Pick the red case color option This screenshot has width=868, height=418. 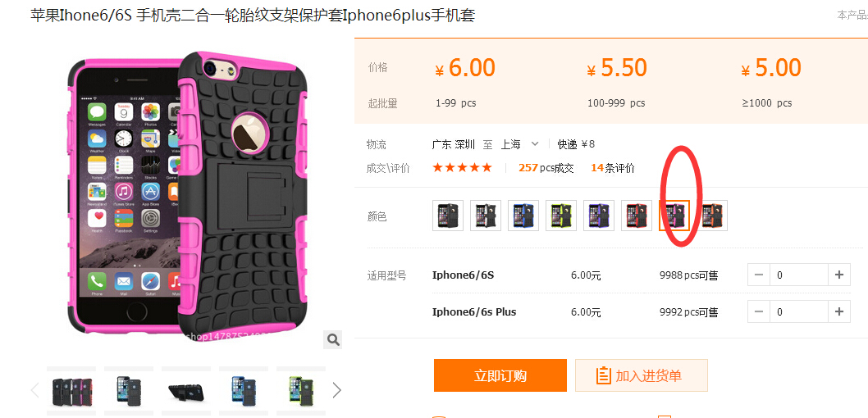pos(637,216)
